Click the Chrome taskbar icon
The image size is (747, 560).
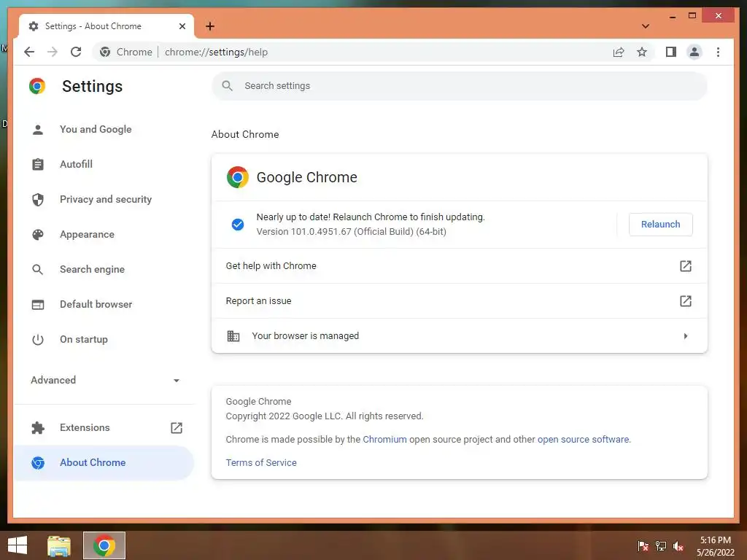point(104,545)
